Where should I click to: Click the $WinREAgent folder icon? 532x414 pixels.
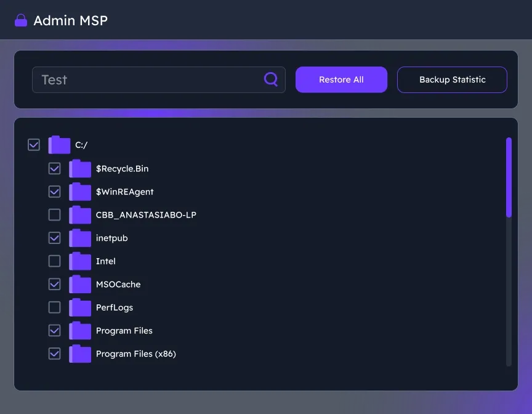[80, 191]
